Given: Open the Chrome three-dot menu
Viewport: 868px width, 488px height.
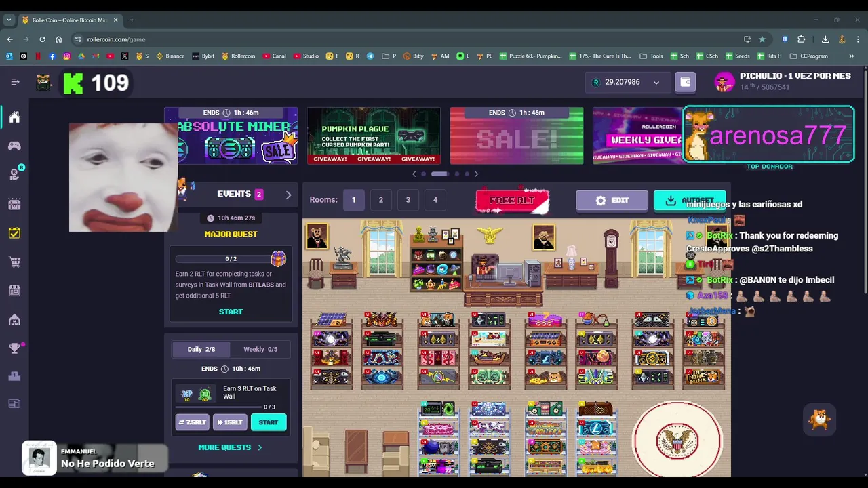Looking at the screenshot, I should click(858, 39).
